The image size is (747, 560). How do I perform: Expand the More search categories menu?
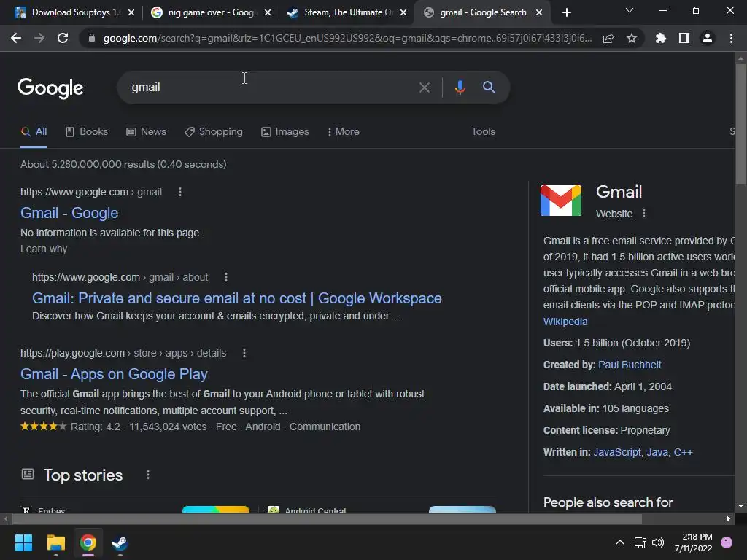pyautogui.click(x=343, y=132)
